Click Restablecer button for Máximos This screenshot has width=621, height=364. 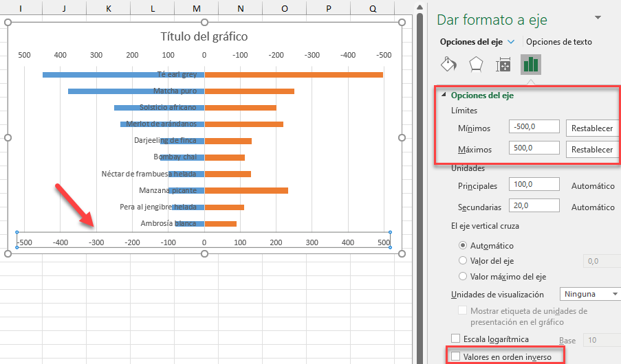coord(592,149)
